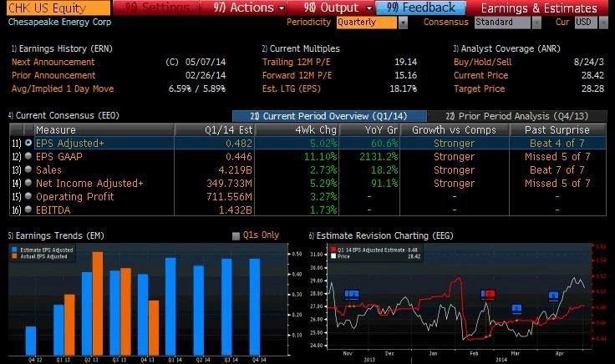Image resolution: width=615 pixels, height=364 pixels.
Task: Select the Operating Profit radio button
Action: click(x=28, y=196)
